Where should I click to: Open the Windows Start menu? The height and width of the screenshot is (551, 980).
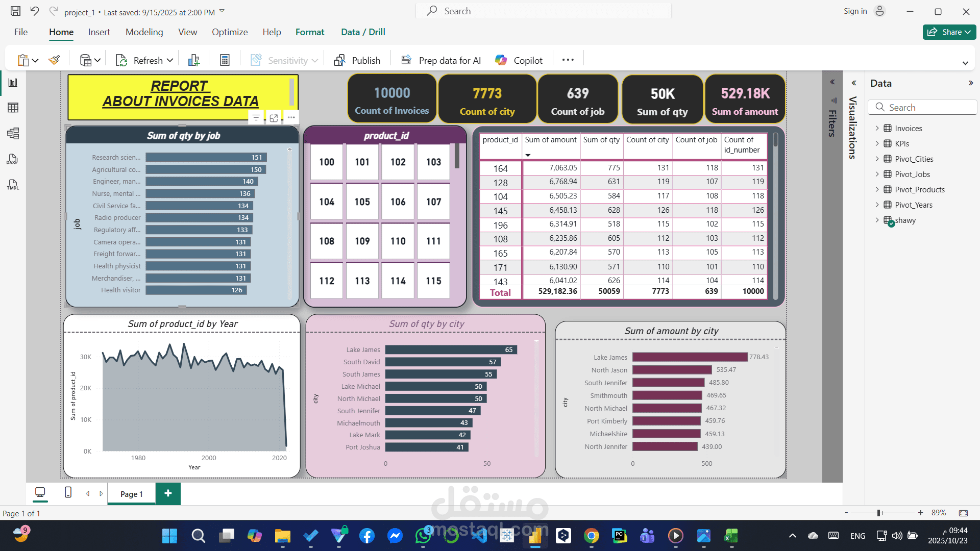point(169,536)
